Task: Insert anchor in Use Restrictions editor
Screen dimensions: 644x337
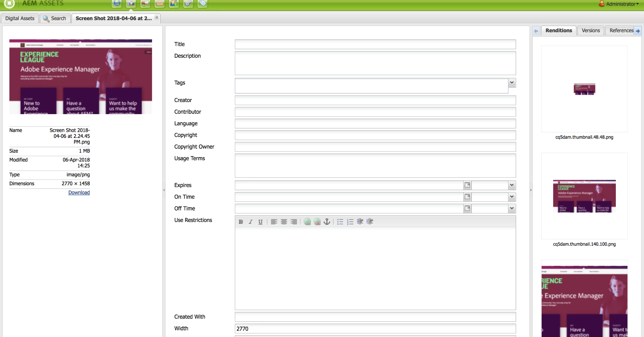Action: tap(327, 222)
